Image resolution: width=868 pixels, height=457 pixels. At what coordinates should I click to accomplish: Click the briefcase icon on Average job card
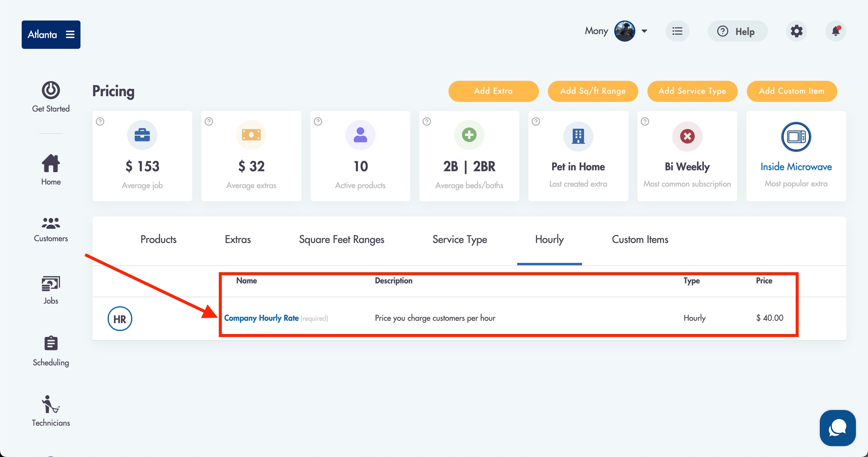142,135
